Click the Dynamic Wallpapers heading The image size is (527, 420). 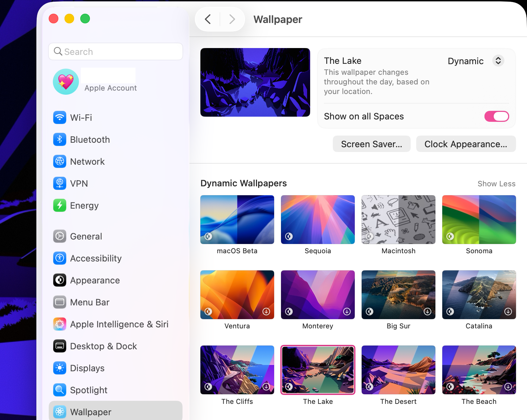point(244,183)
